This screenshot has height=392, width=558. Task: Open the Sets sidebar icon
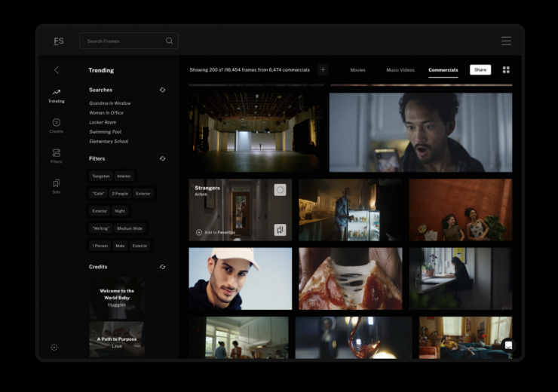(57, 185)
